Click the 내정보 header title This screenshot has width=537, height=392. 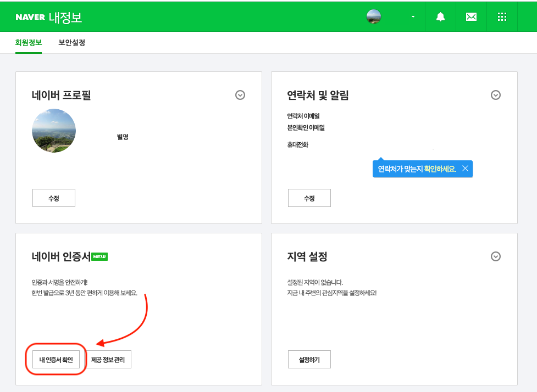pyautogui.click(x=65, y=18)
